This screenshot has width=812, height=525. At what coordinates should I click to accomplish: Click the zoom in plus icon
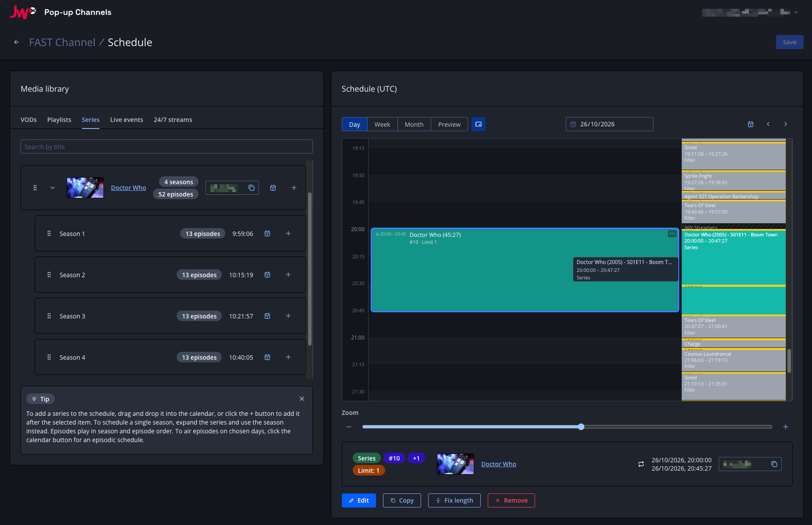[786, 427]
